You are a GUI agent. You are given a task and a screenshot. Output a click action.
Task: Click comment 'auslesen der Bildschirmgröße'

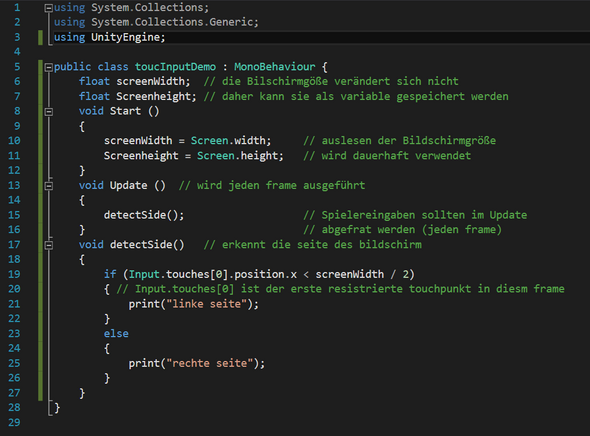[x=409, y=141]
